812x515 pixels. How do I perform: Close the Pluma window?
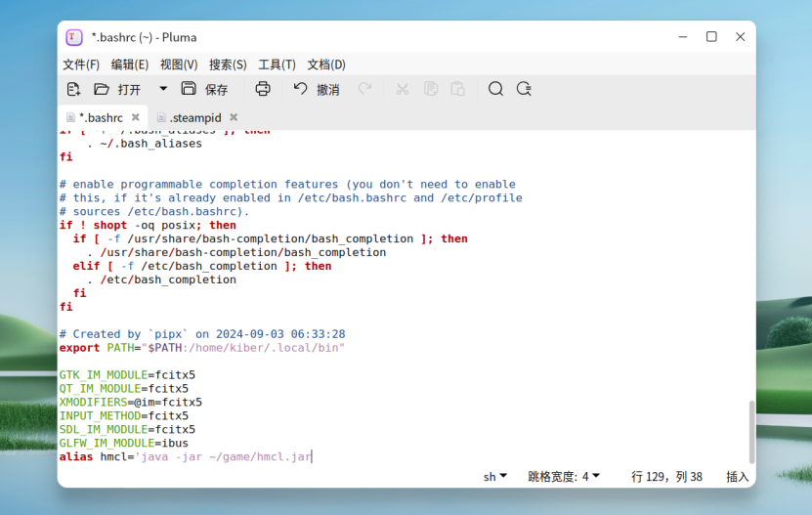pyautogui.click(x=740, y=37)
